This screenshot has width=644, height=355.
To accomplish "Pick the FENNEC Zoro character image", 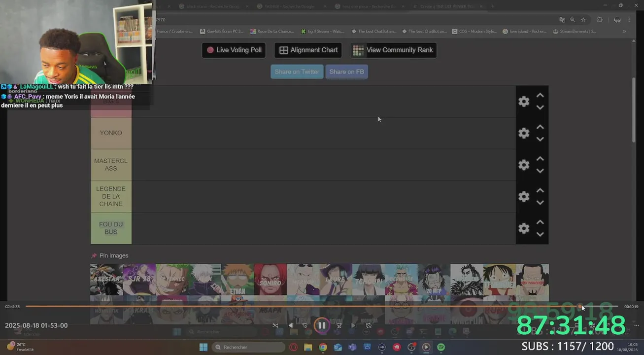I will click(x=172, y=280).
